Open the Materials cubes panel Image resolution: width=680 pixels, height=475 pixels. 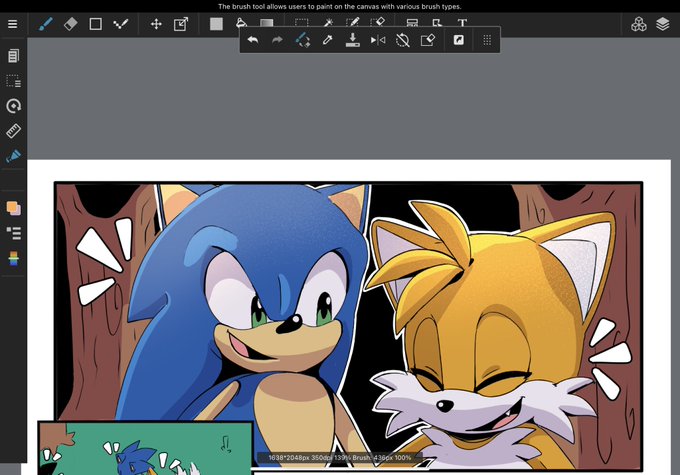pyautogui.click(x=638, y=24)
